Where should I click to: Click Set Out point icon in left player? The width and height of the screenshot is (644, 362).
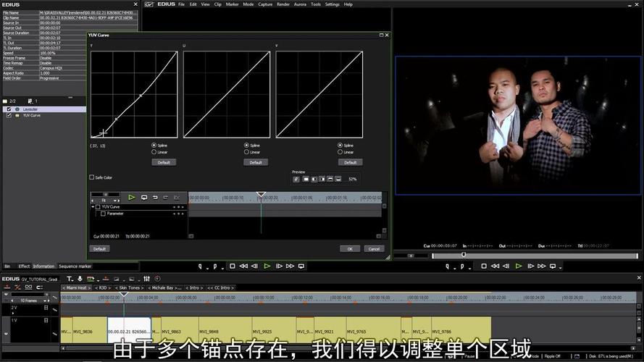215,266
